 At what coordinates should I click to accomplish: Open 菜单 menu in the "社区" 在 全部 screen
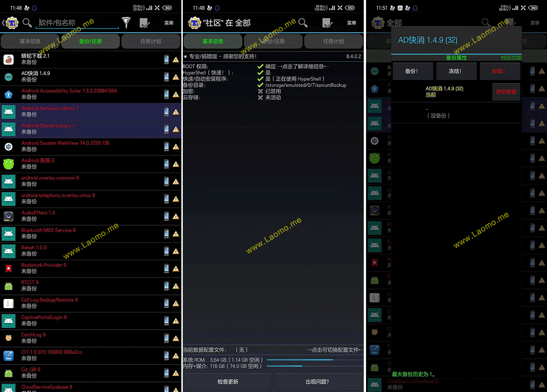(351, 23)
